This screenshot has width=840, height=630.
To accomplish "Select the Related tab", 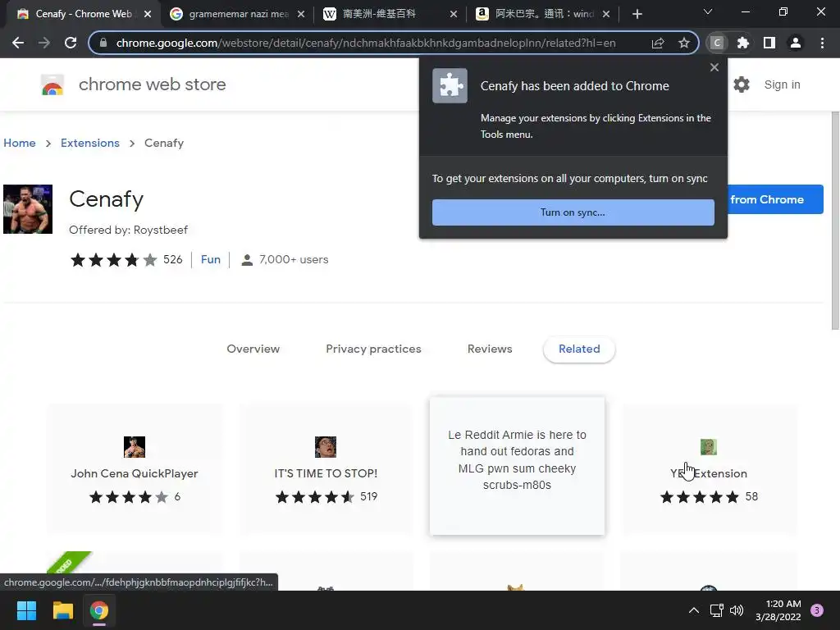I will [x=579, y=349].
